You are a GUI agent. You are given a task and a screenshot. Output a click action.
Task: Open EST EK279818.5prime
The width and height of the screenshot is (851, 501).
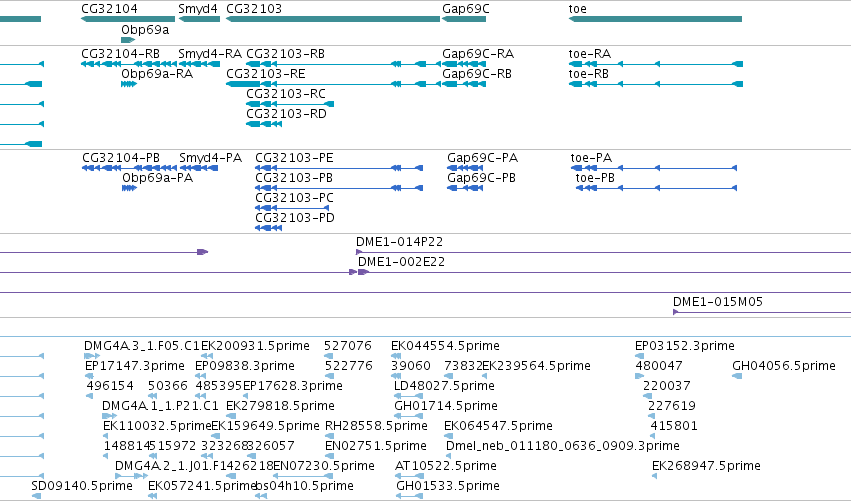[x=280, y=407]
